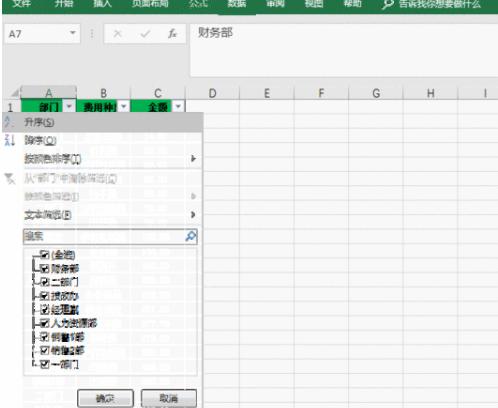Open the filter dropdown on column C header
The width and height of the screenshot is (498, 408).
tap(178, 106)
